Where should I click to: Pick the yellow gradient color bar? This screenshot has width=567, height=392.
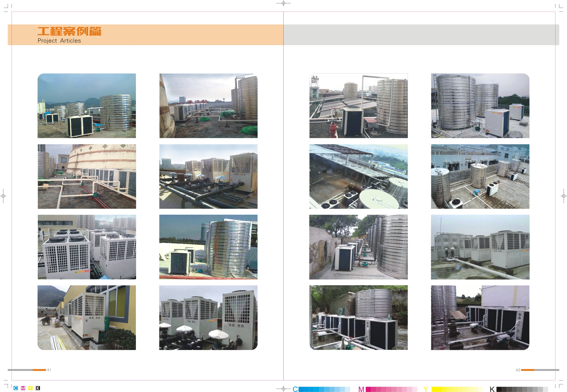[x=457, y=389]
